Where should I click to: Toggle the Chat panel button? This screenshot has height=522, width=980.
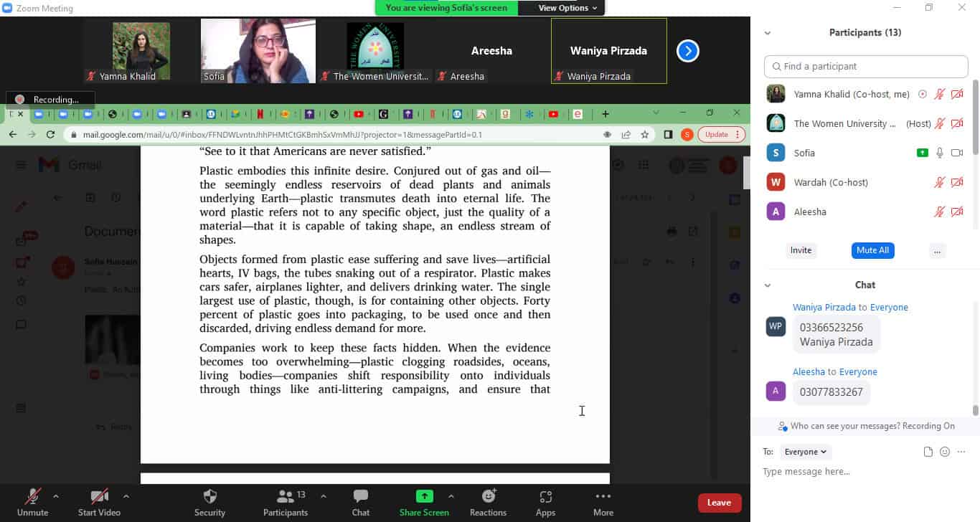[360, 497]
